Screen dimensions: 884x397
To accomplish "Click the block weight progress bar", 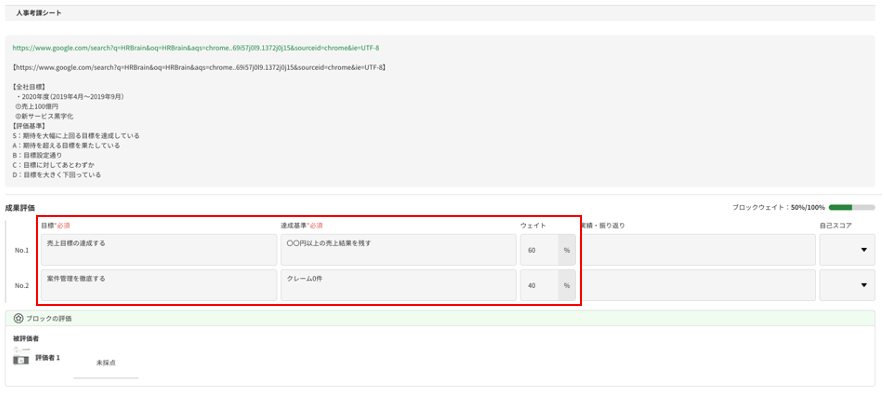I will pyautogui.click(x=852, y=208).
